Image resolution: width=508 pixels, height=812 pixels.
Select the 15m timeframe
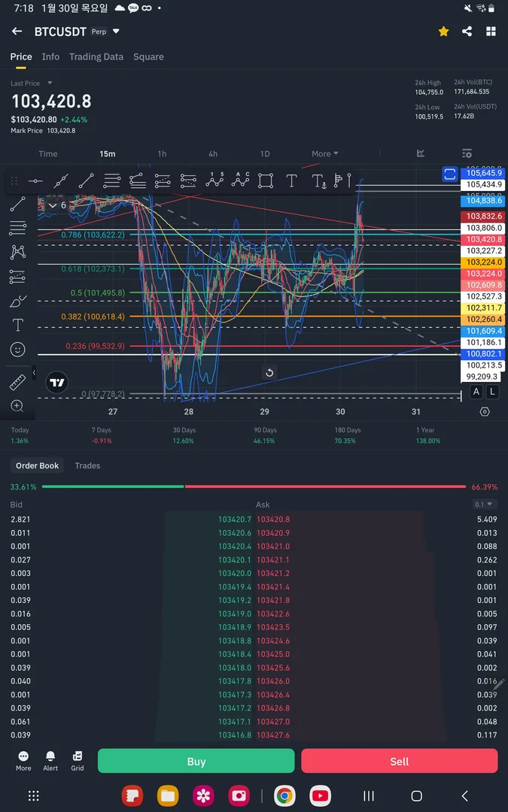[x=108, y=154]
